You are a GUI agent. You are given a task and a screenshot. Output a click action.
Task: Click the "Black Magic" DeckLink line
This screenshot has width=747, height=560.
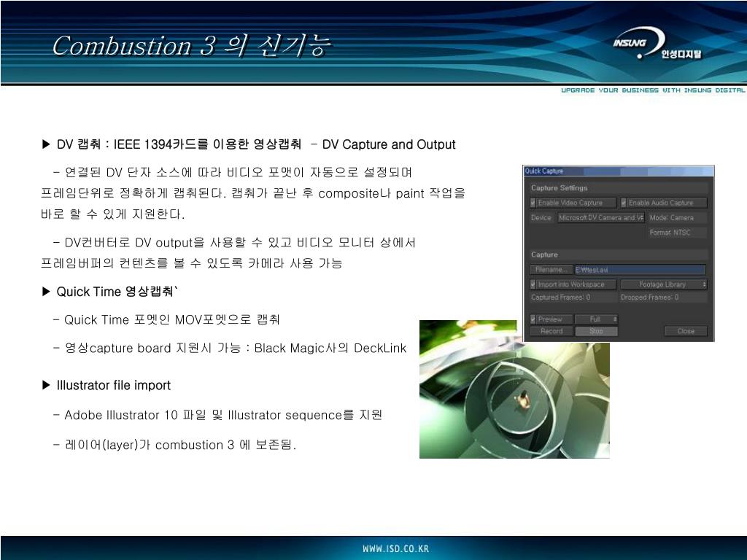point(230,348)
